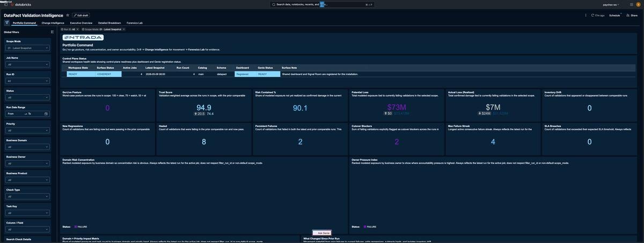Click the Cutover Blockers value 2

coord(397,142)
